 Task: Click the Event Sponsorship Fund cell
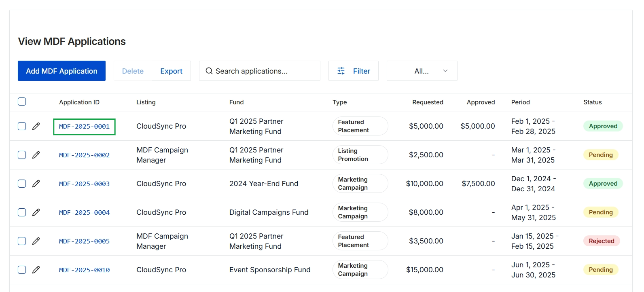[x=270, y=270]
